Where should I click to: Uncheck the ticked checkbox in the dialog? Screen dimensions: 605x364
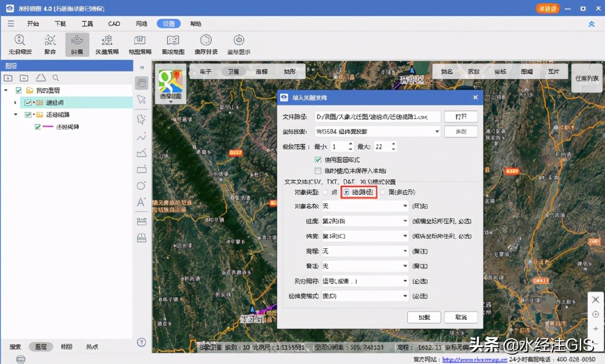[x=318, y=160]
